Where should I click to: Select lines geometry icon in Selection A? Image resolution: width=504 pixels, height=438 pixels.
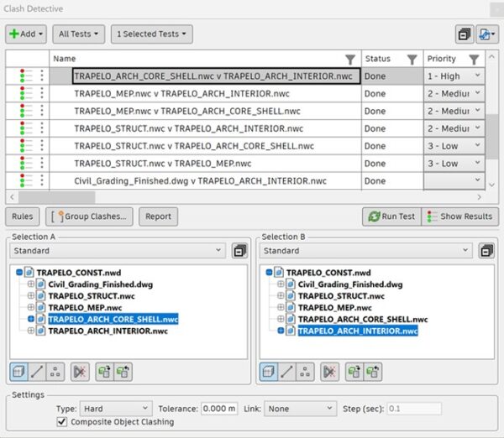tap(37, 372)
